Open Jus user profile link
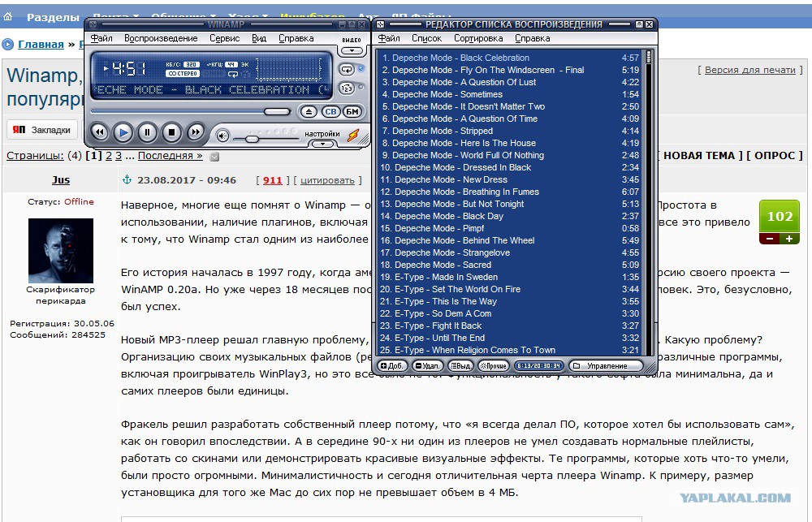Screen dimensions: 812x522 point(61,180)
